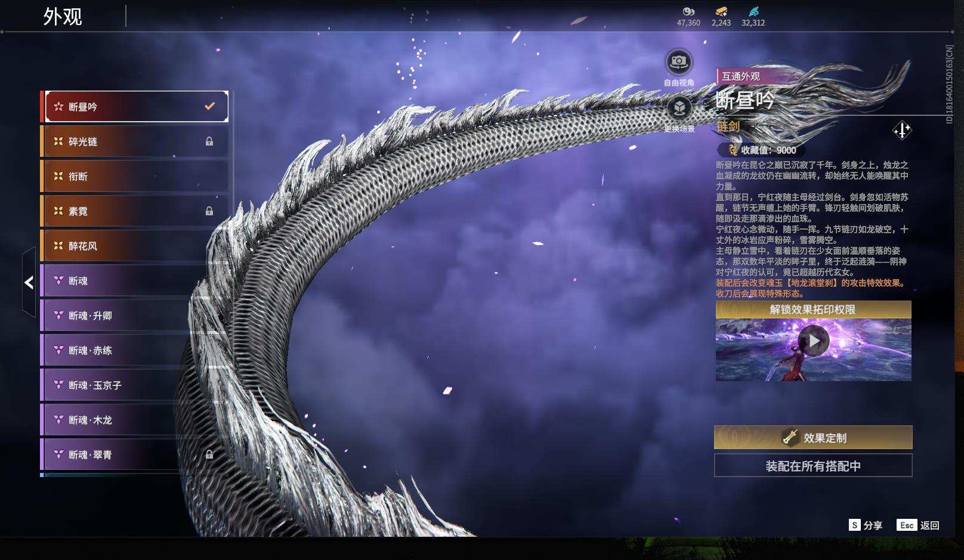Viewport: 964px width, 560px height.
Task: Select the 断魂·玉京子 skin entry
Action: coord(135,385)
